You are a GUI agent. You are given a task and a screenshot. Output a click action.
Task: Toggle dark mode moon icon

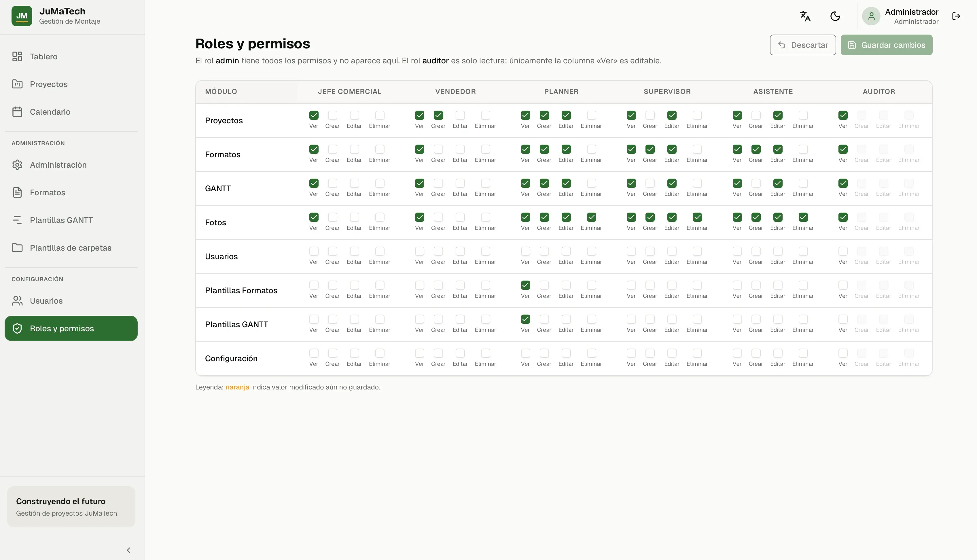pyautogui.click(x=835, y=16)
